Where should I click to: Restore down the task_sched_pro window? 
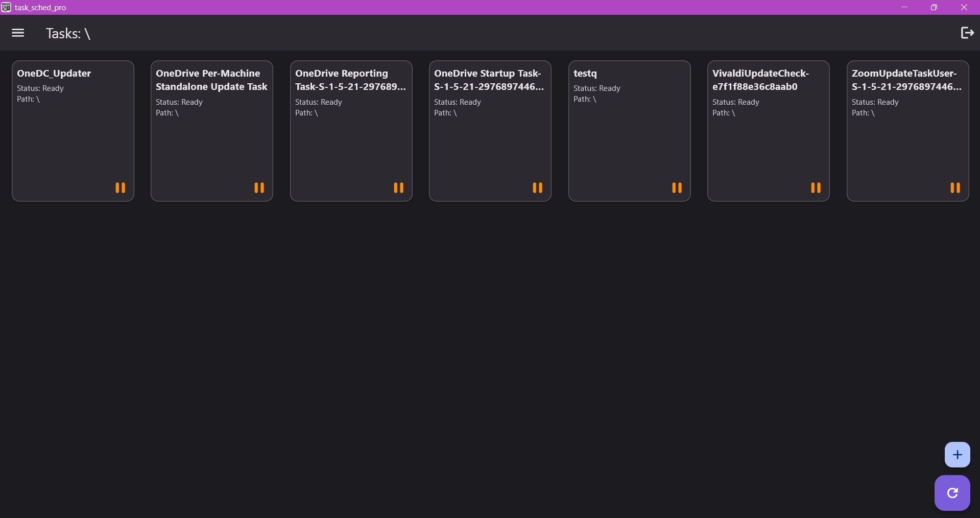pyautogui.click(x=934, y=7)
